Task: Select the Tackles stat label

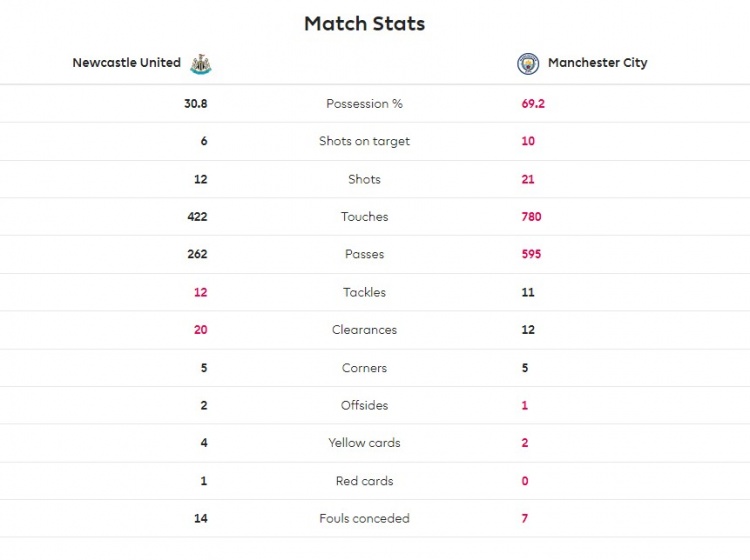Action: (364, 292)
